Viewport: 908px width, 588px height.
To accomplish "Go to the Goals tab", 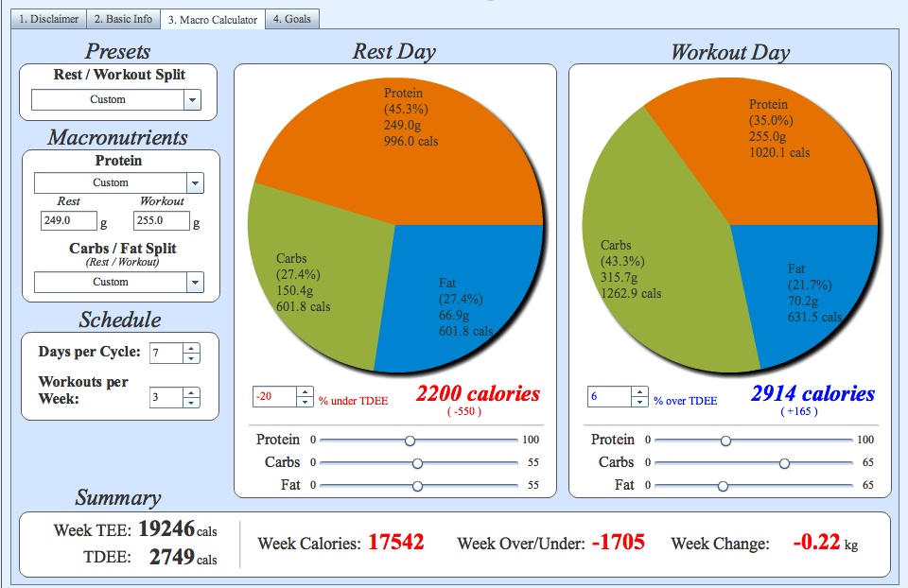I will (x=292, y=19).
